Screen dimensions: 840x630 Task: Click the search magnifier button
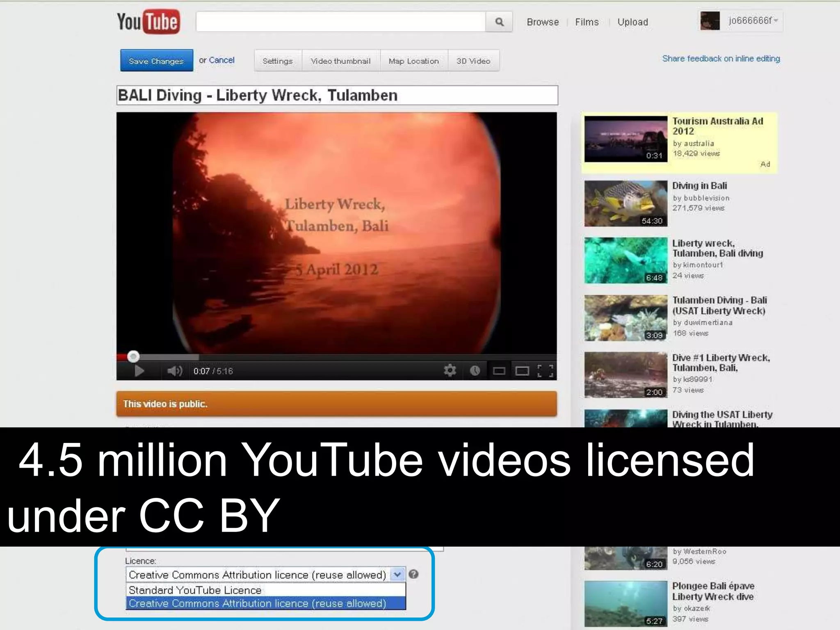(499, 22)
